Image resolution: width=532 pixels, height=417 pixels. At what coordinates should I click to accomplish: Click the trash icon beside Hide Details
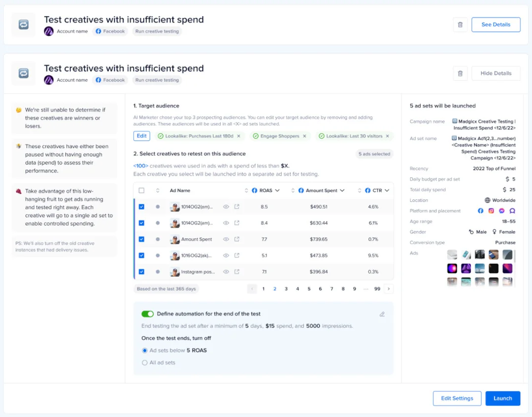pyautogui.click(x=460, y=73)
